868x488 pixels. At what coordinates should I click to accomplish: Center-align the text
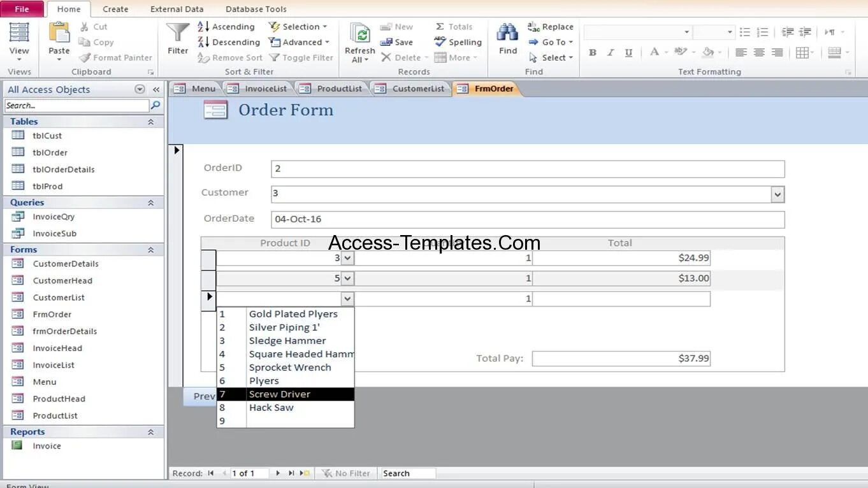click(758, 53)
